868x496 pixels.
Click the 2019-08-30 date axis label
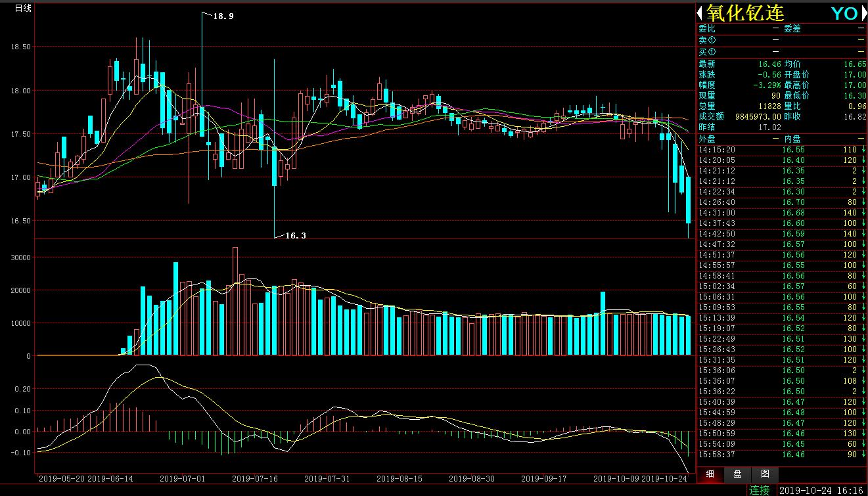tap(473, 479)
